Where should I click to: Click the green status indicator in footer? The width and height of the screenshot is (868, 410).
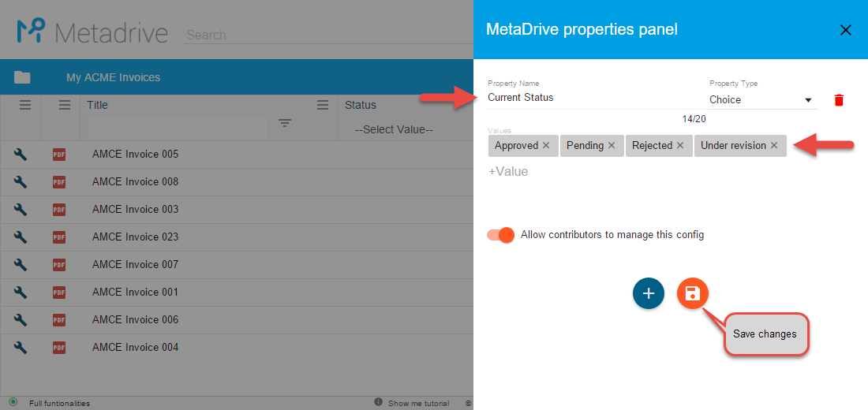13,401
